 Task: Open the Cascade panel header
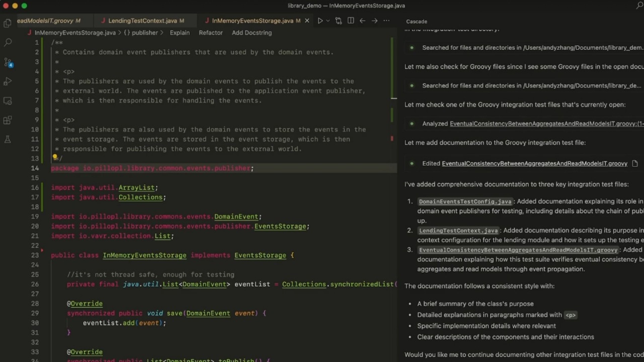tap(416, 21)
